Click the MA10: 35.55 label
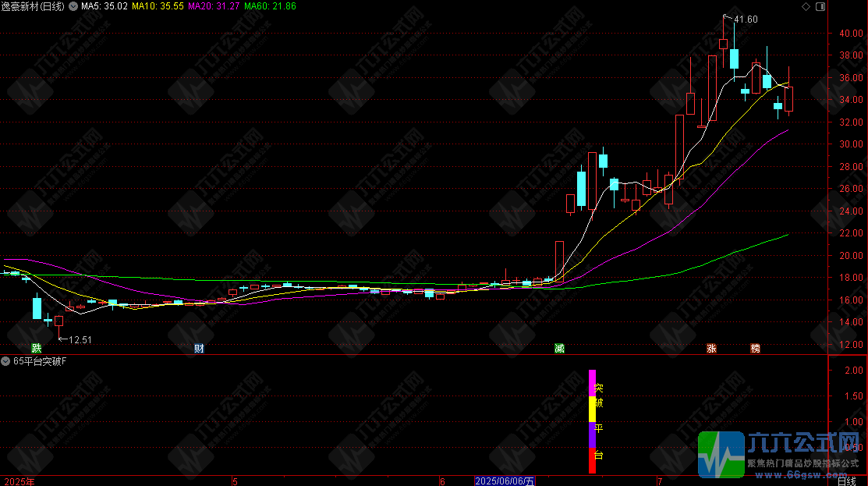Screen dimensions: 868x486 pos(158,6)
